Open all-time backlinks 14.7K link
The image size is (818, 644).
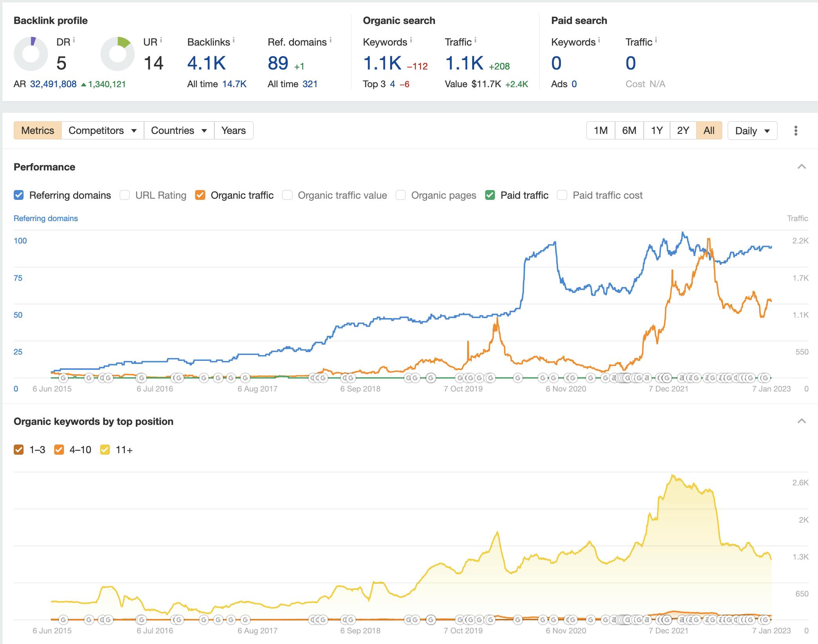point(234,84)
